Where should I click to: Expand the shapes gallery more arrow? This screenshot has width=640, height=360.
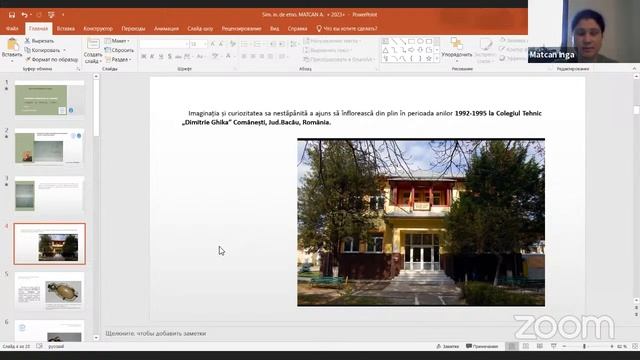(437, 59)
